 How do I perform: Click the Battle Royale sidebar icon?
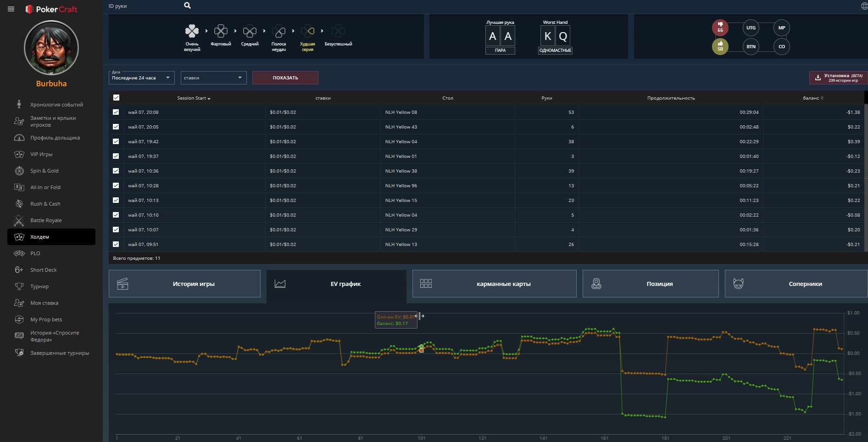19,220
